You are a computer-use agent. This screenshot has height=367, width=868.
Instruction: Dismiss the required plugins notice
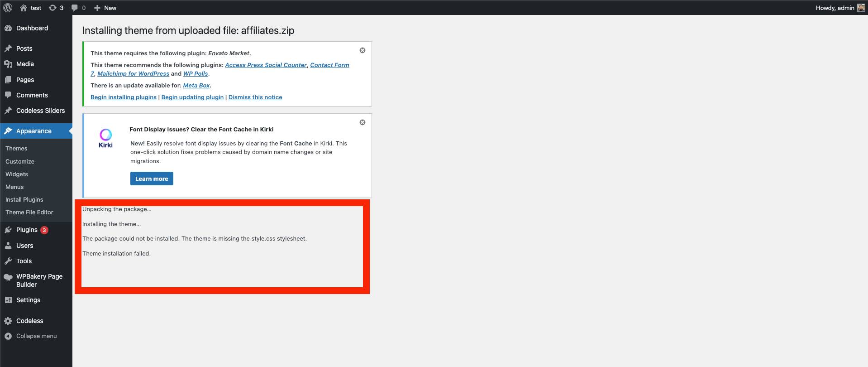[362, 50]
